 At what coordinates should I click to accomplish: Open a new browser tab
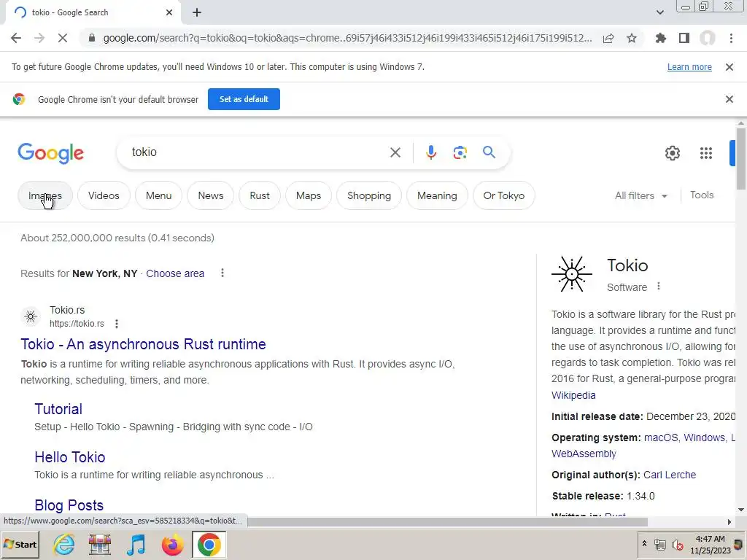197,12
